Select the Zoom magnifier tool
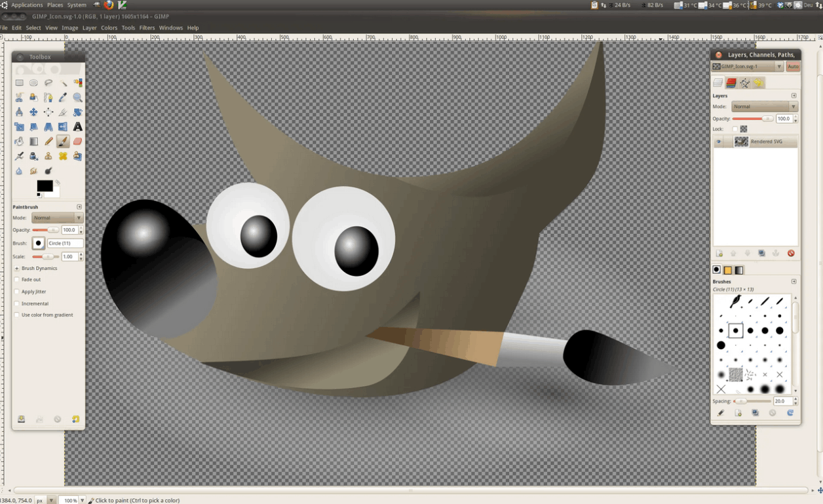823x504 pixels. (x=77, y=97)
